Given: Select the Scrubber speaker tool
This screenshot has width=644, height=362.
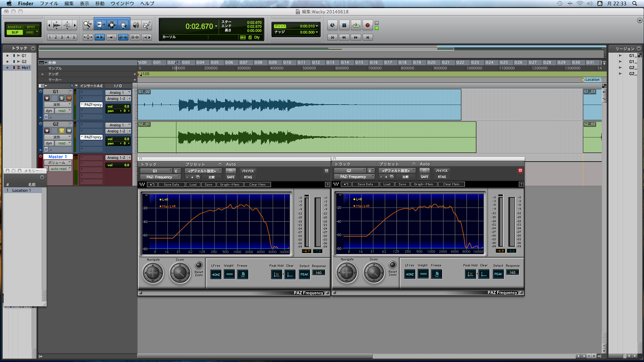Looking at the screenshot, I should coord(136,25).
